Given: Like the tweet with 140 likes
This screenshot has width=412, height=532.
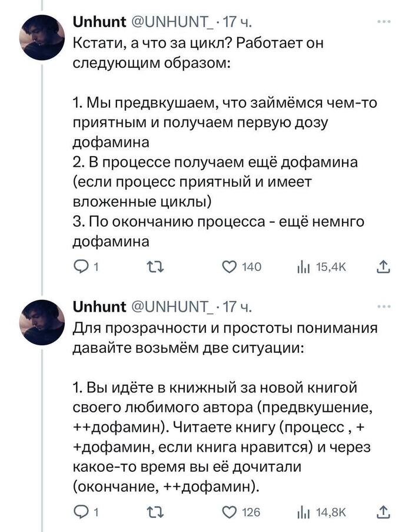Looking at the screenshot, I should (x=231, y=267).
